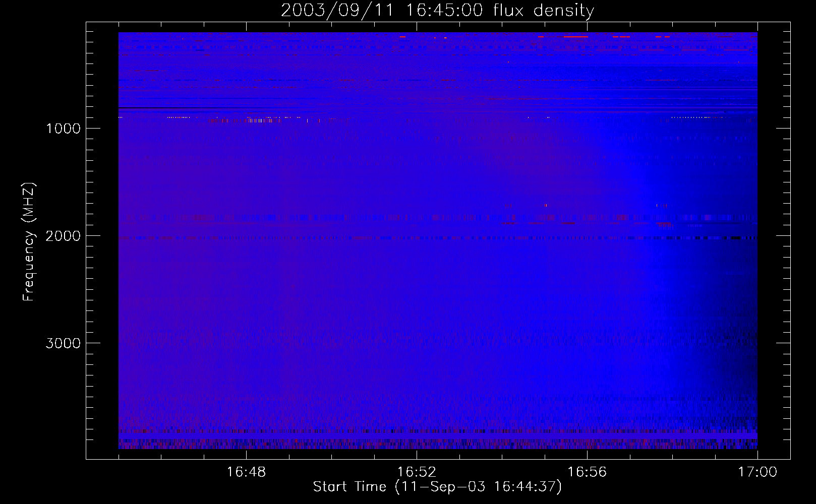Click the plot title '2003/09/11 16:45:00 flux density'
This screenshot has height=504, width=816.
(437, 11)
